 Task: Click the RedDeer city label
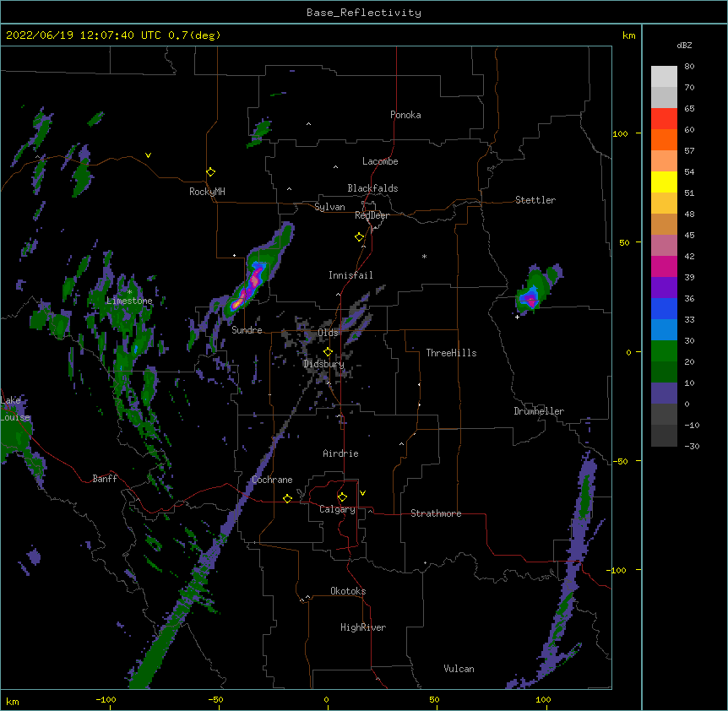pyautogui.click(x=372, y=215)
